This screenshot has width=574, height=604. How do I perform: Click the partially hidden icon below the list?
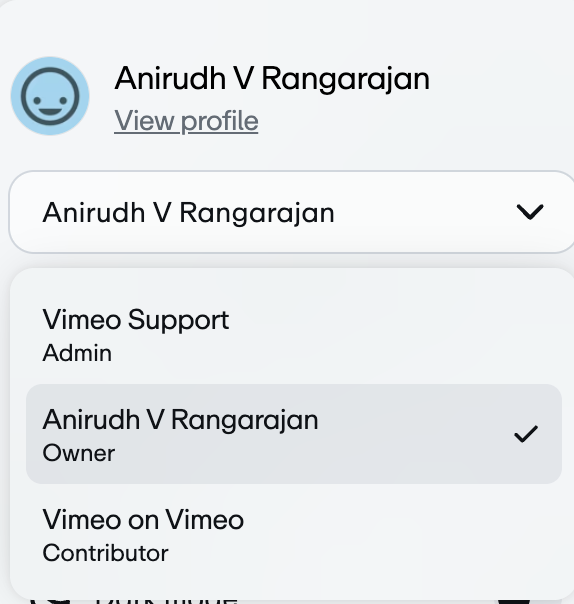pyautogui.click(x=50, y=601)
